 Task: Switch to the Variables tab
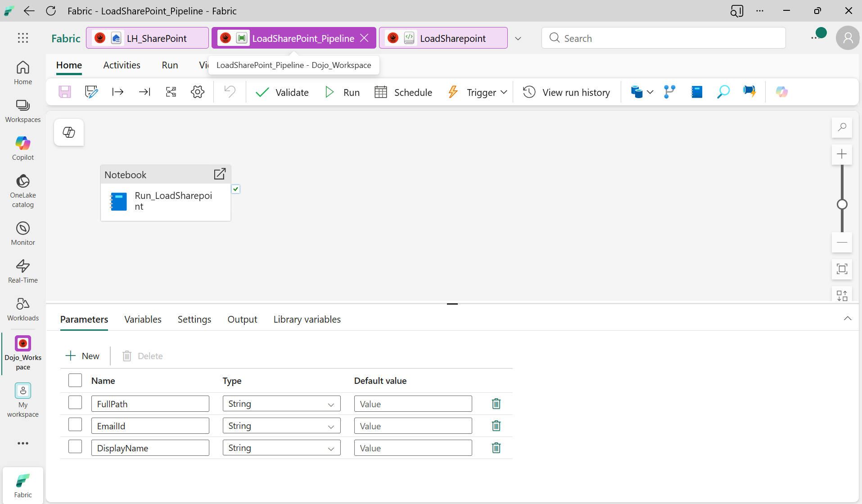(143, 319)
